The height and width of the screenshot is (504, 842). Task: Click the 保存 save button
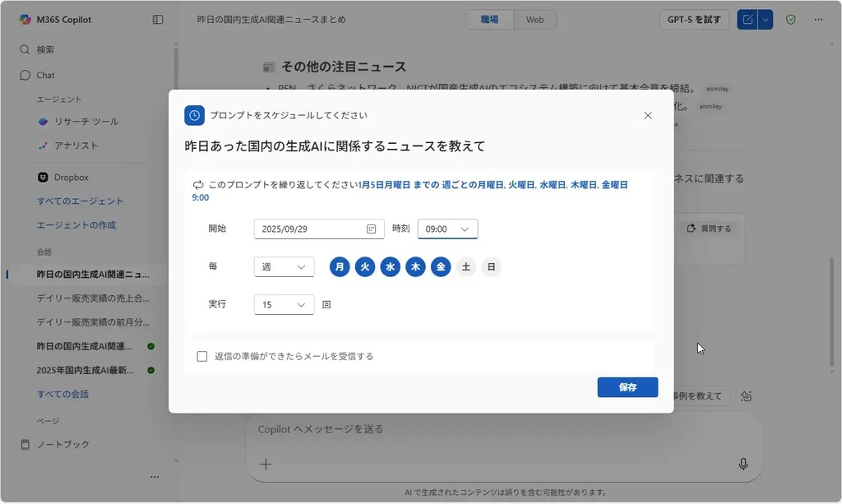pyautogui.click(x=627, y=387)
